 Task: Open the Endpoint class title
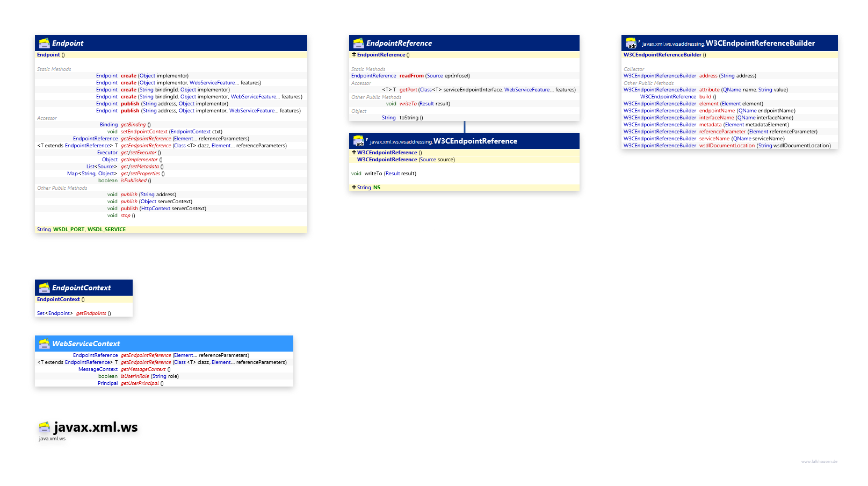(68, 44)
